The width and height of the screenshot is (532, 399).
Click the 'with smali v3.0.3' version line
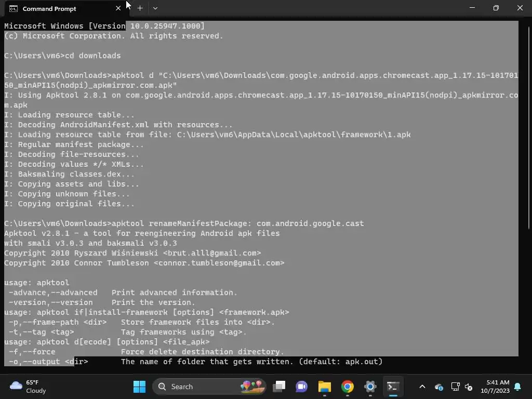click(90, 243)
